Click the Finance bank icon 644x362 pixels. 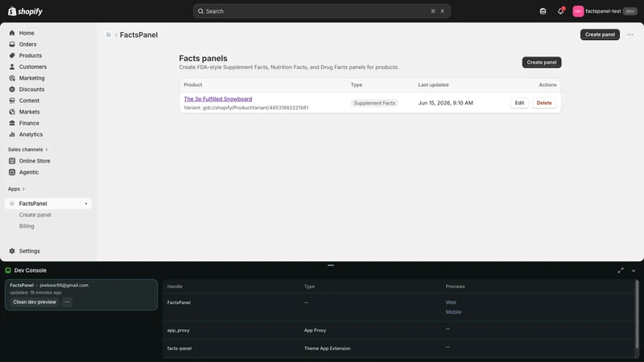tap(12, 123)
